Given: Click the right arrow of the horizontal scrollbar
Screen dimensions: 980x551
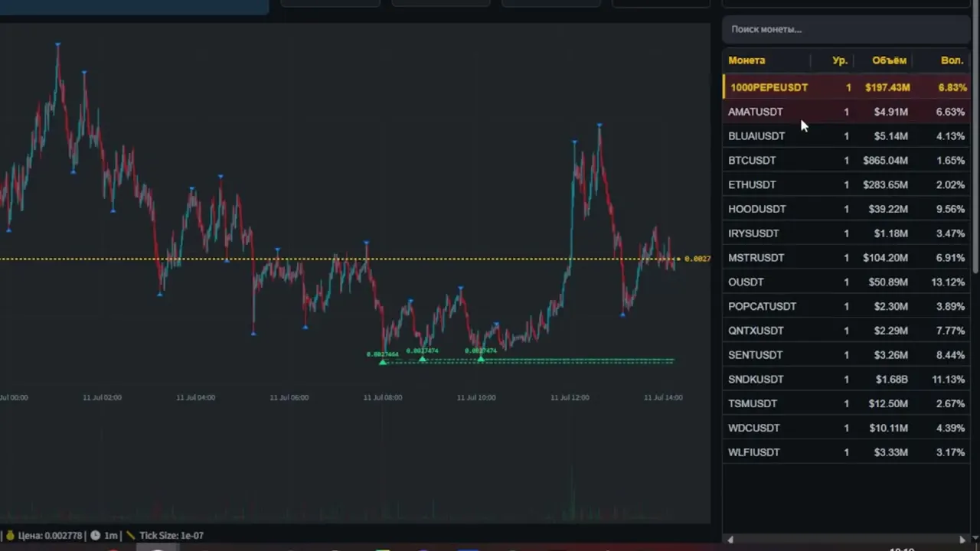Looking at the screenshot, I should pyautogui.click(x=962, y=540).
